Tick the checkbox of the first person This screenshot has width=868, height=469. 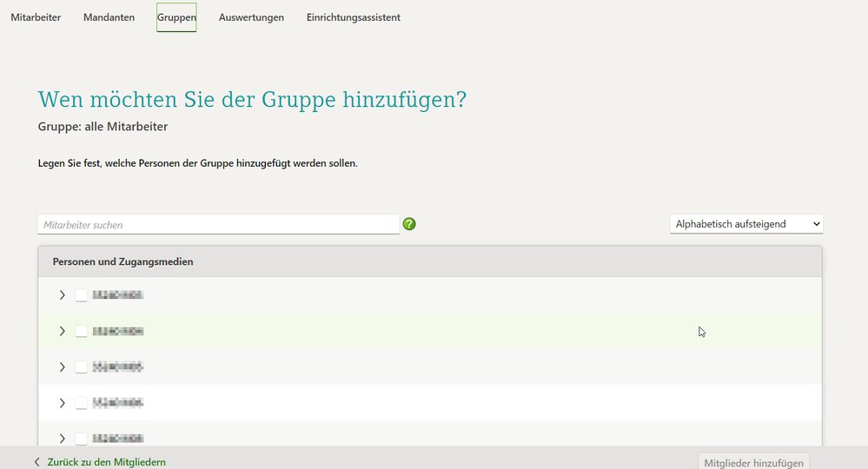82,295
